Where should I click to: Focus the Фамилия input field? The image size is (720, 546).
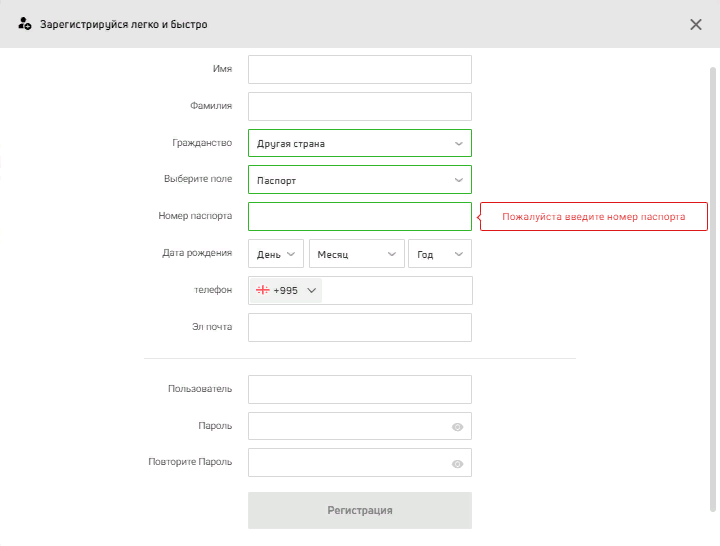click(360, 106)
